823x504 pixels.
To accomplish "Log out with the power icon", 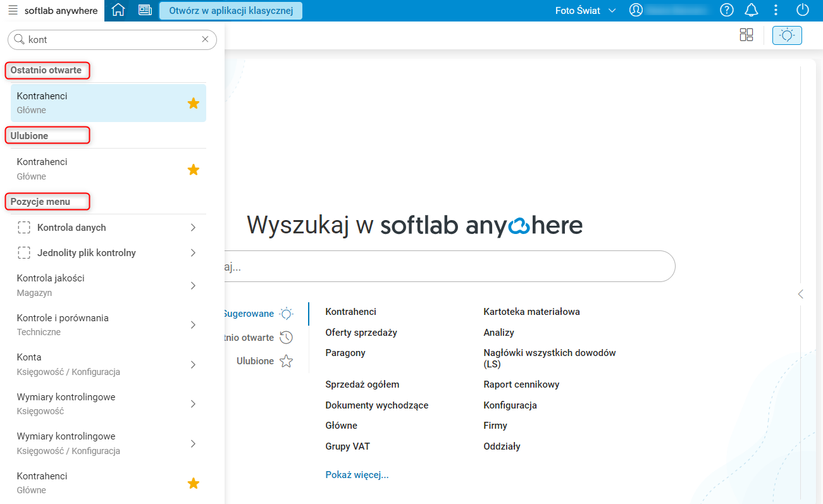I will click(x=803, y=10).
